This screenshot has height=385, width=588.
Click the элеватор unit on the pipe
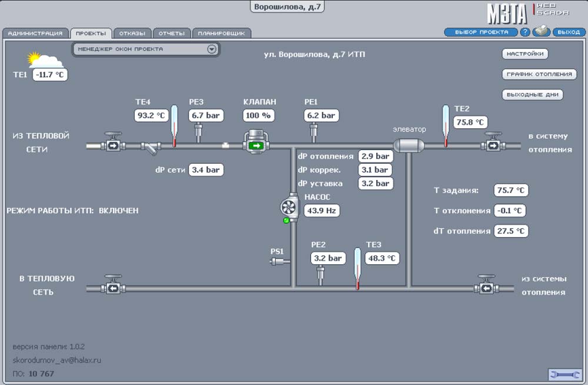point(409,145)
